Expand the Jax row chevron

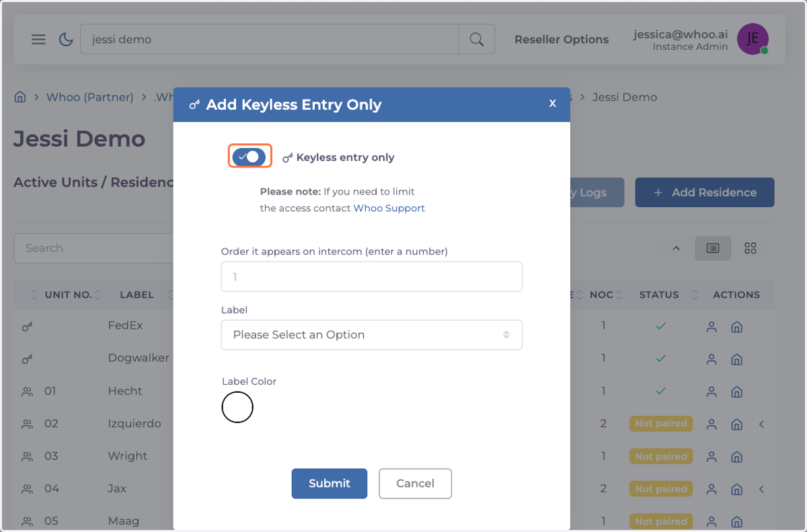coord(762,489)
